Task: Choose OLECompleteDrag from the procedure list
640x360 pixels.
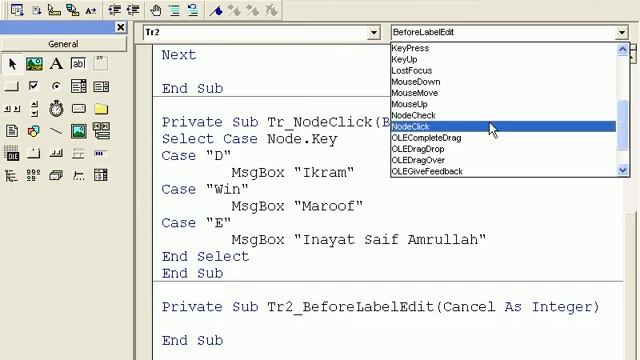Action: 503,138
